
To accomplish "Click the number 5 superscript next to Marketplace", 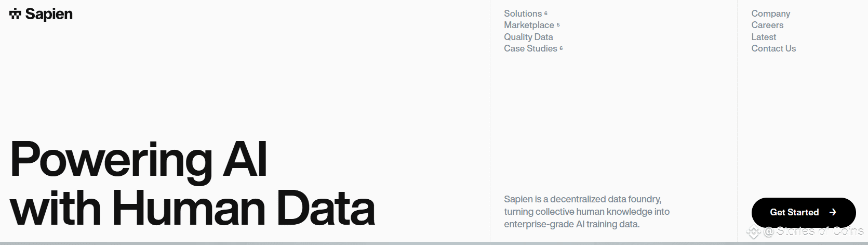I will 558,24.
